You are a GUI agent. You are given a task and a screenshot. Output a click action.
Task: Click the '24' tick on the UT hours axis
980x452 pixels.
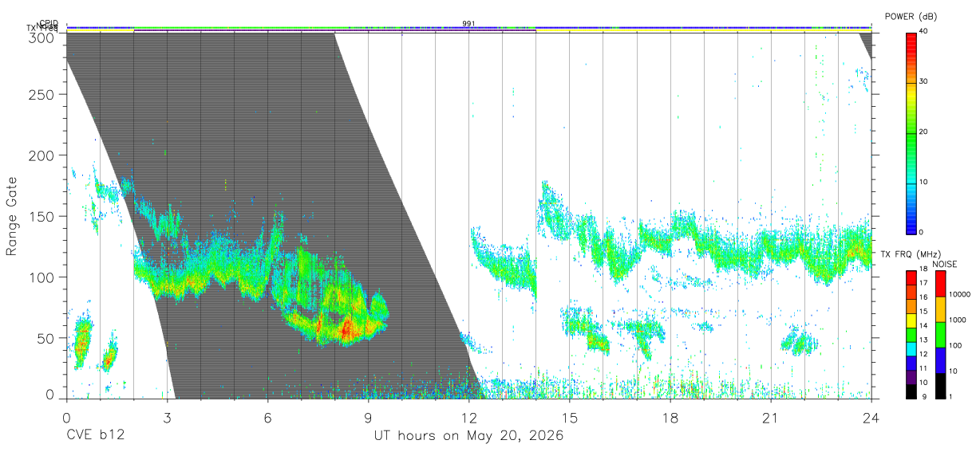tap(871, 417)
